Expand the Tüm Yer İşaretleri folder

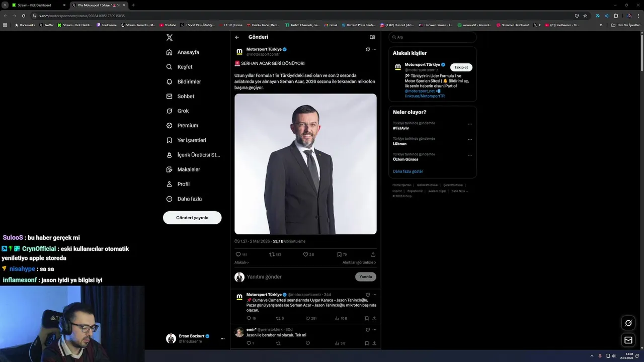pyautogui.click(x=626, y=25)
